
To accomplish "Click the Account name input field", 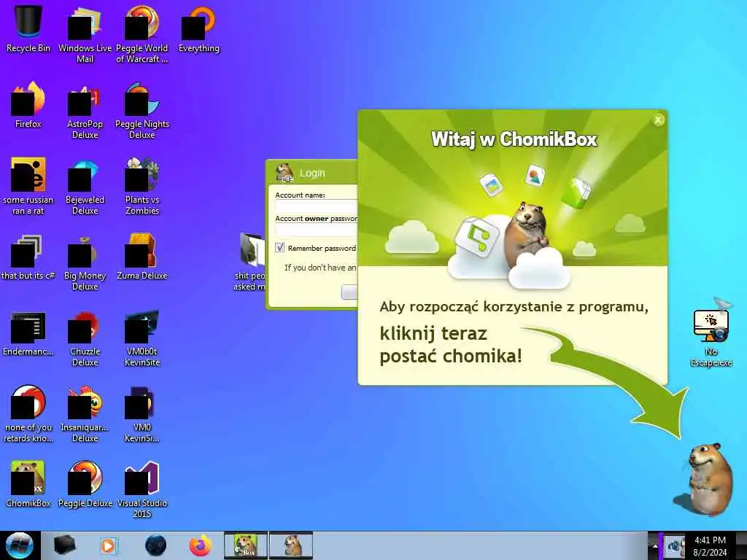I will [317, 206].
